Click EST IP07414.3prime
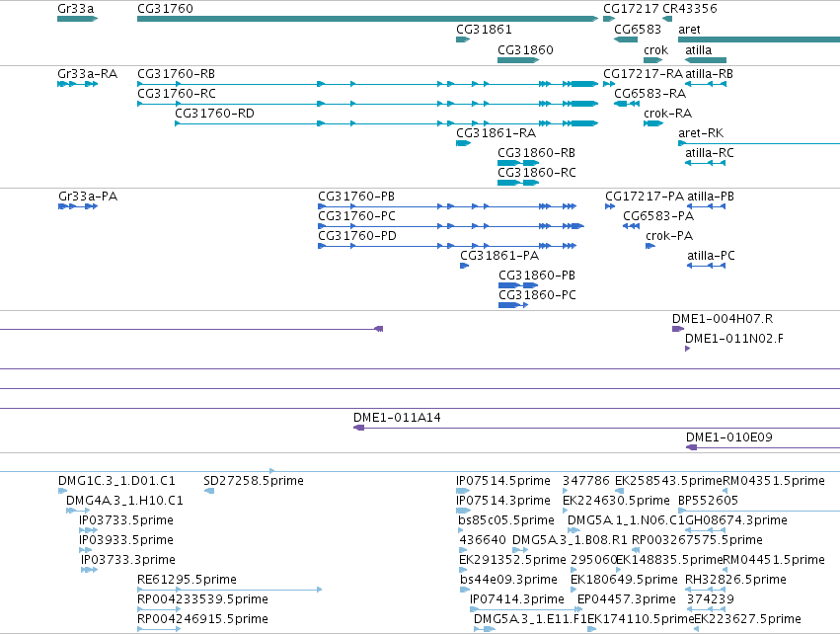 pos(517,599)
